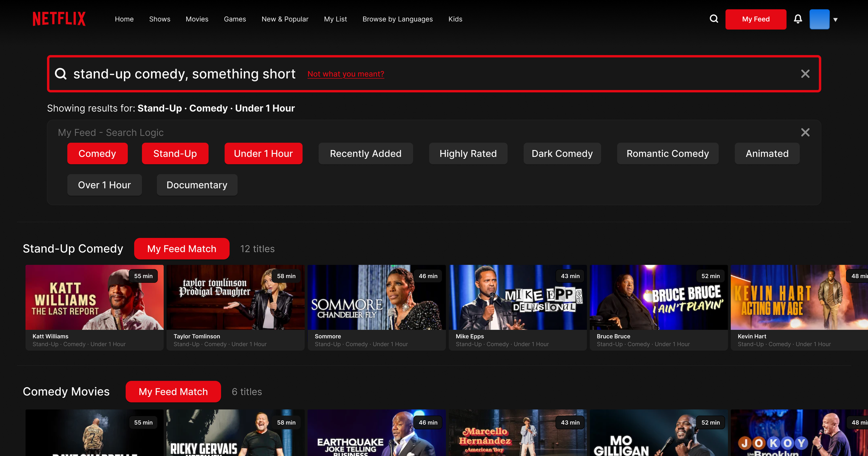Click the Stand-Up Comedy row heading
The image size is (868, 456).
73,249
